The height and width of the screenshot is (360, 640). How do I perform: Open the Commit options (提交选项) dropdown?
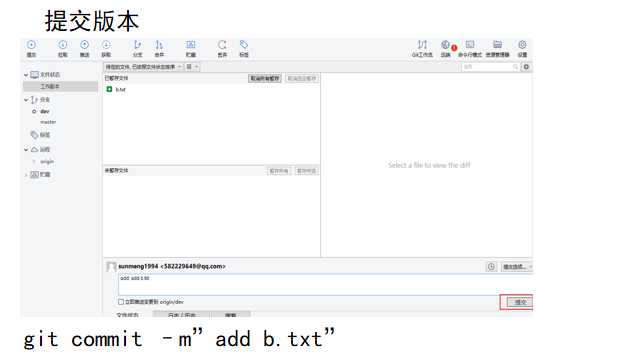coord(517,267)
